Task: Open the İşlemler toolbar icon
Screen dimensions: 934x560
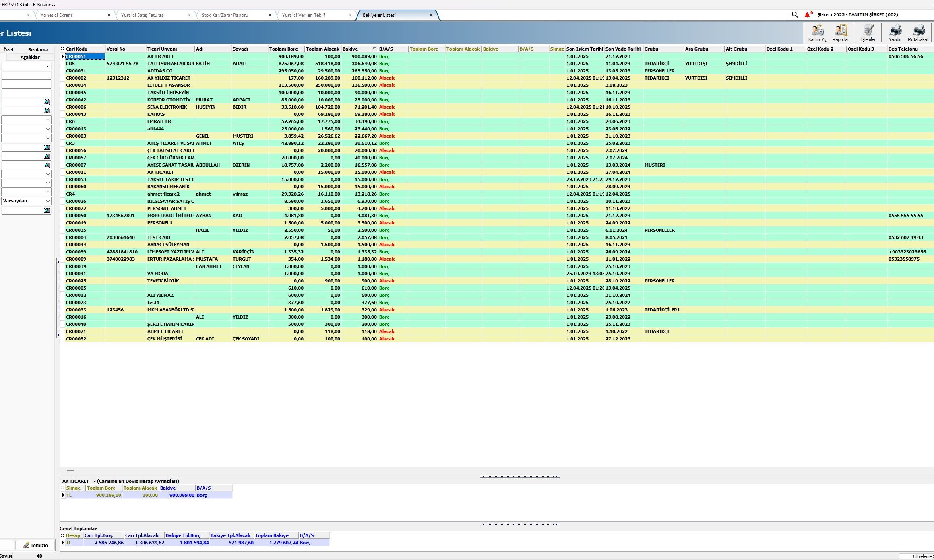Action: (x=868, y=31)
